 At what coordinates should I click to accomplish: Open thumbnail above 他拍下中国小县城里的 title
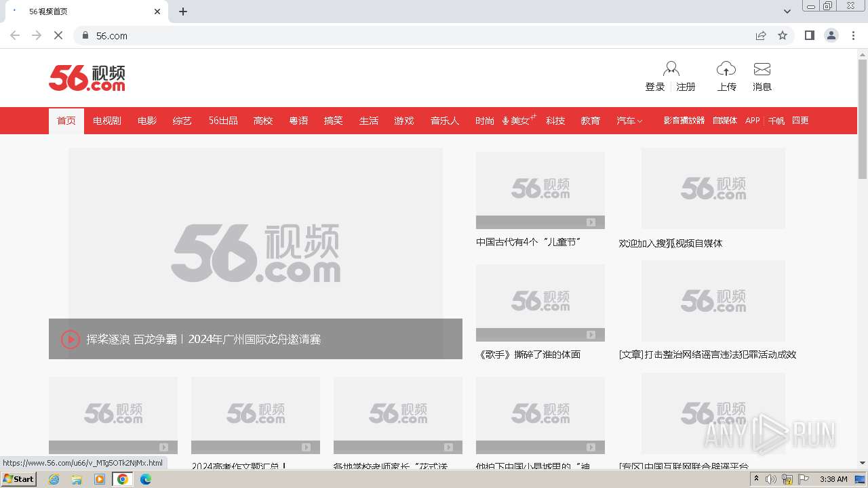pyautogui.click(x=540, y=415)
